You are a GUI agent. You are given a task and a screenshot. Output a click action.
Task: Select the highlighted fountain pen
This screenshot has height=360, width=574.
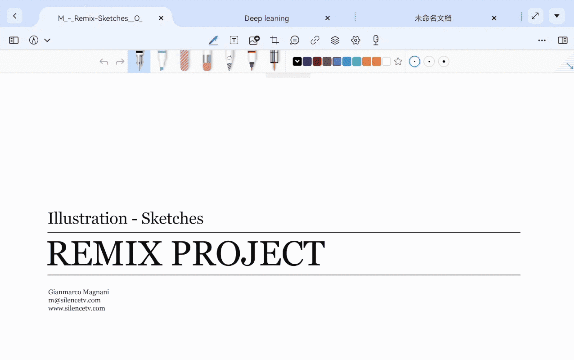pos(139,61)
